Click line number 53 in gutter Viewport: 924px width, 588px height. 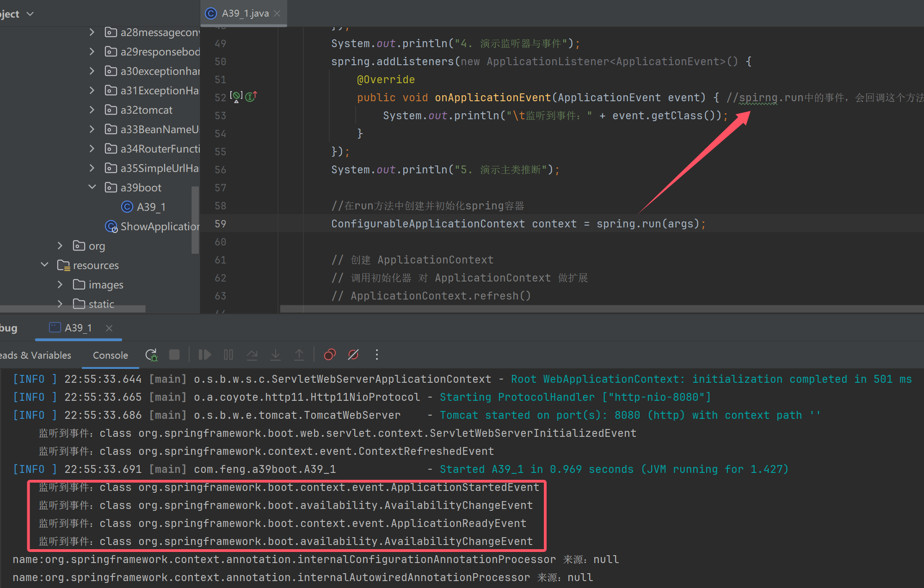coord(221,116)
